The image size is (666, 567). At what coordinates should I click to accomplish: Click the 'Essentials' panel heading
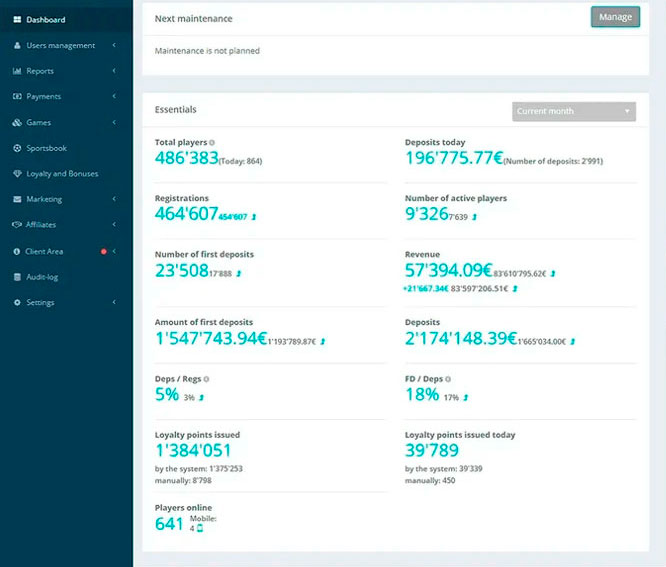pyautogui.click(x=175, y=110)
